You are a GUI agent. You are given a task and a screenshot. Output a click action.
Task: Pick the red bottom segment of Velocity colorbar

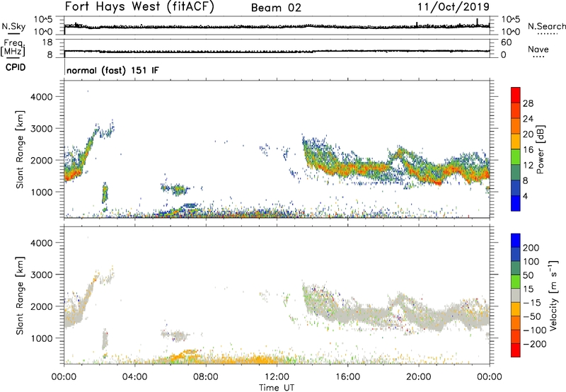pyautogui.click(x=516, y=350)
